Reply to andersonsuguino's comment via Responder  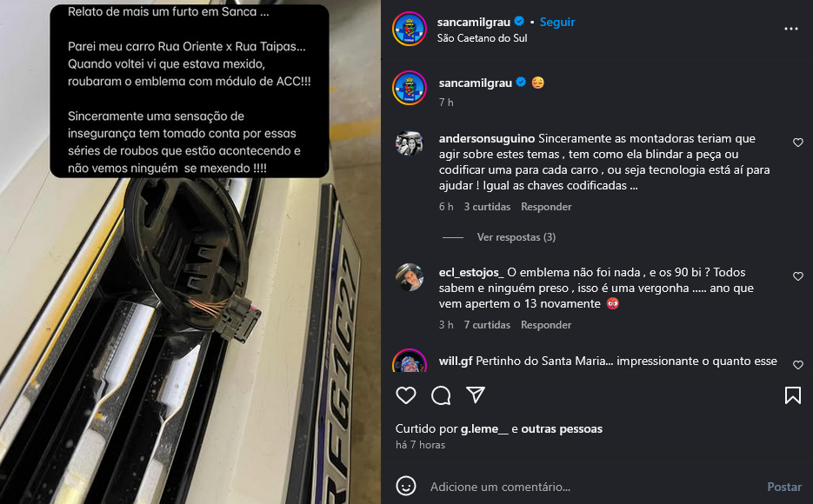point(546,207)
